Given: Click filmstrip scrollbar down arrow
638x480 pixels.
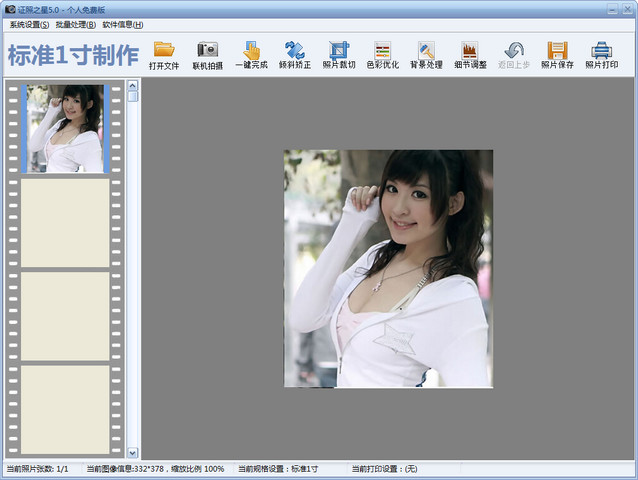Looking at the screenshot, I should tap(133, 452).
